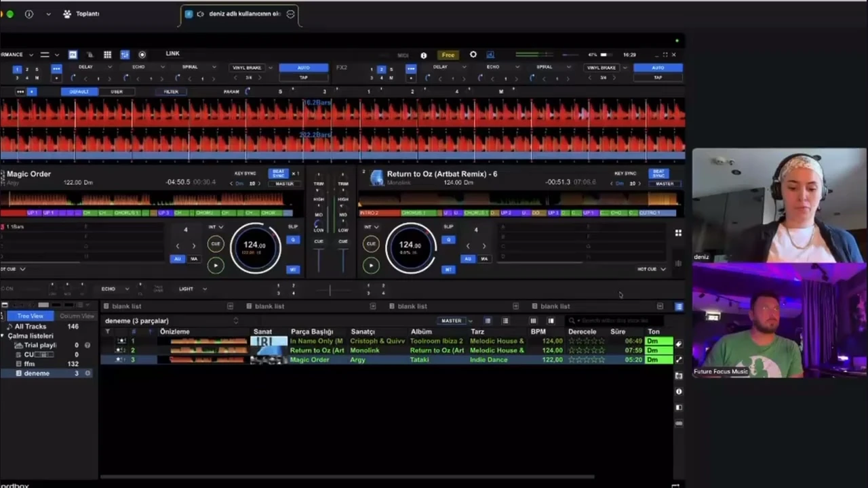Toggle the highlighted mixer panel icon
This screenshot has height=488, width=868.
pos(125,54)
